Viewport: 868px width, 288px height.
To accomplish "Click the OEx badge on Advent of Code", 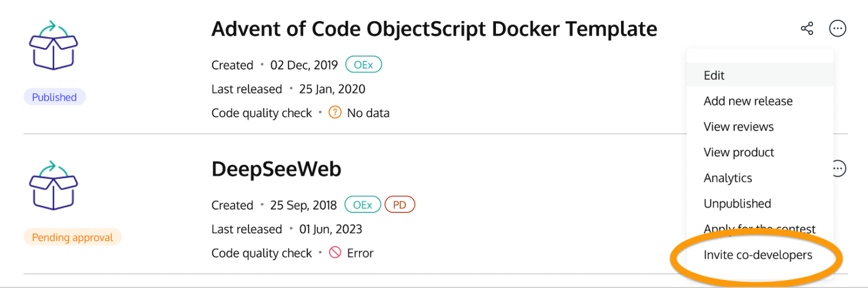I will pyautogui.click(x=363, y=65).
